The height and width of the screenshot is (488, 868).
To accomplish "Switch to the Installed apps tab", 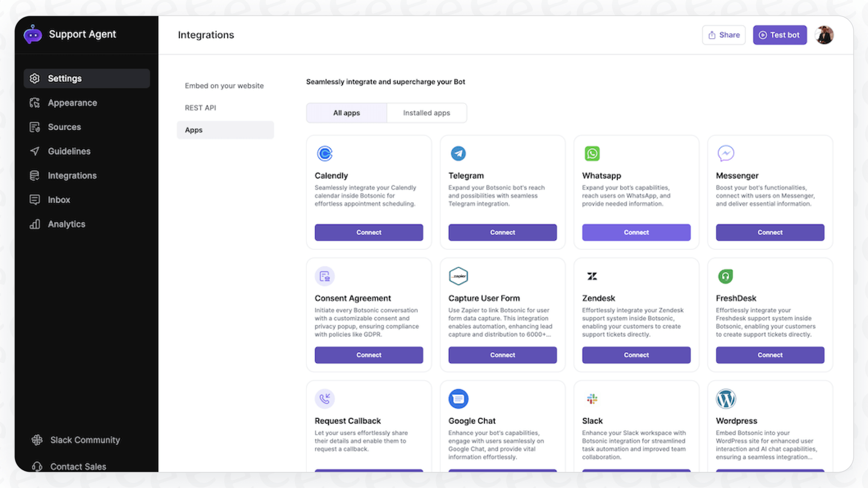I will coord(426,113).
